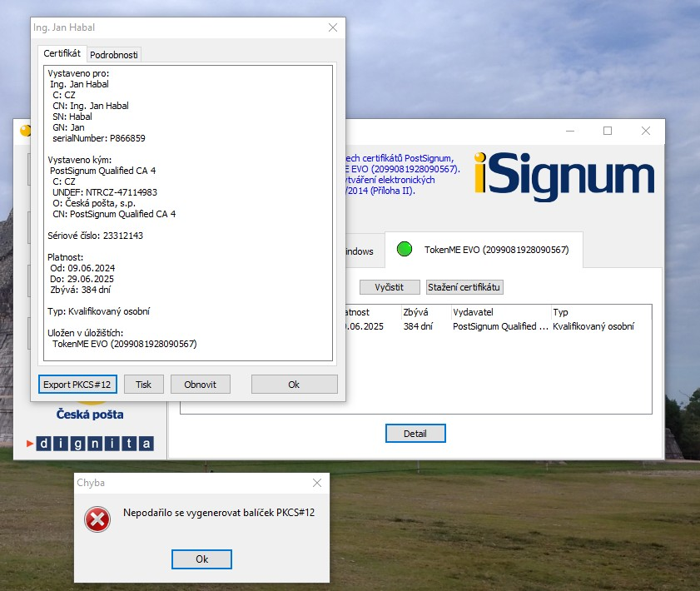Screen dimensions: 700x591
Task: Hit the Obnovit button
Action: pos(200,384)
